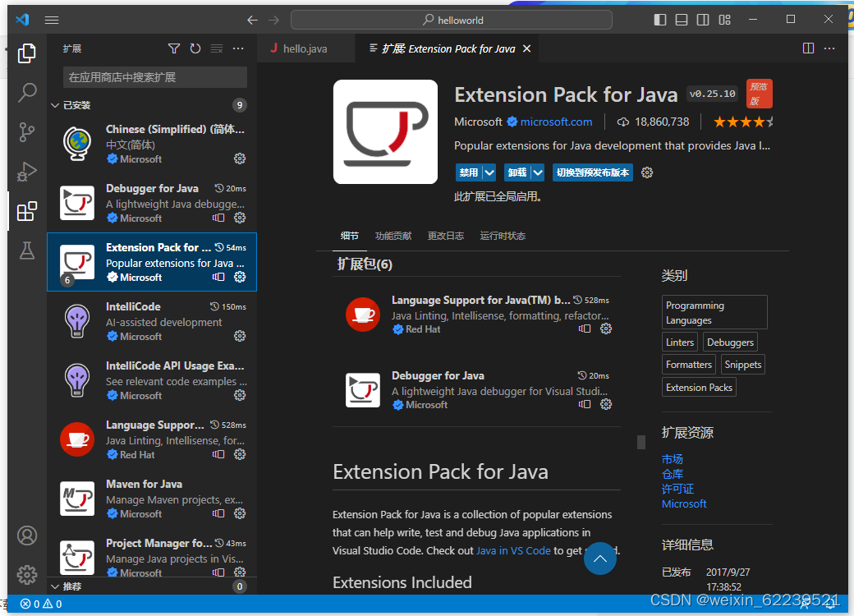The width and height of the screenshot is (854, 616).
Task: Click the helloworld command center search
Action: [452, 21]
